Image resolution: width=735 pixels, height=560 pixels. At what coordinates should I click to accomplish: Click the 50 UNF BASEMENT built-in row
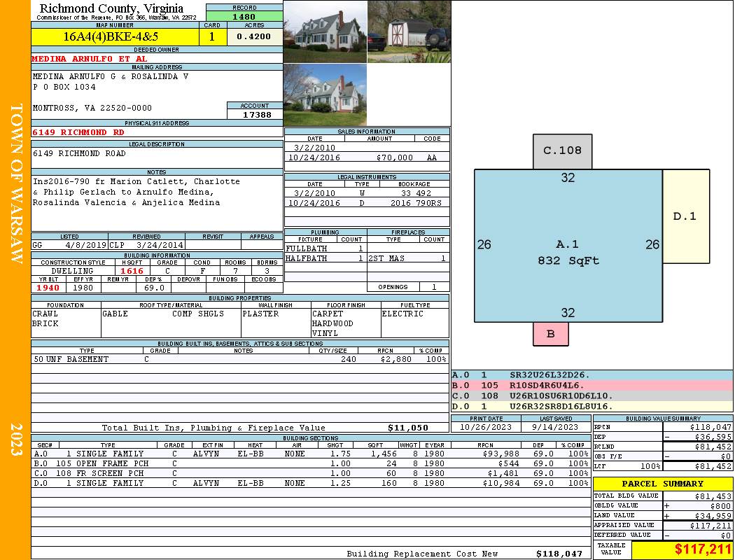[239, 359]
